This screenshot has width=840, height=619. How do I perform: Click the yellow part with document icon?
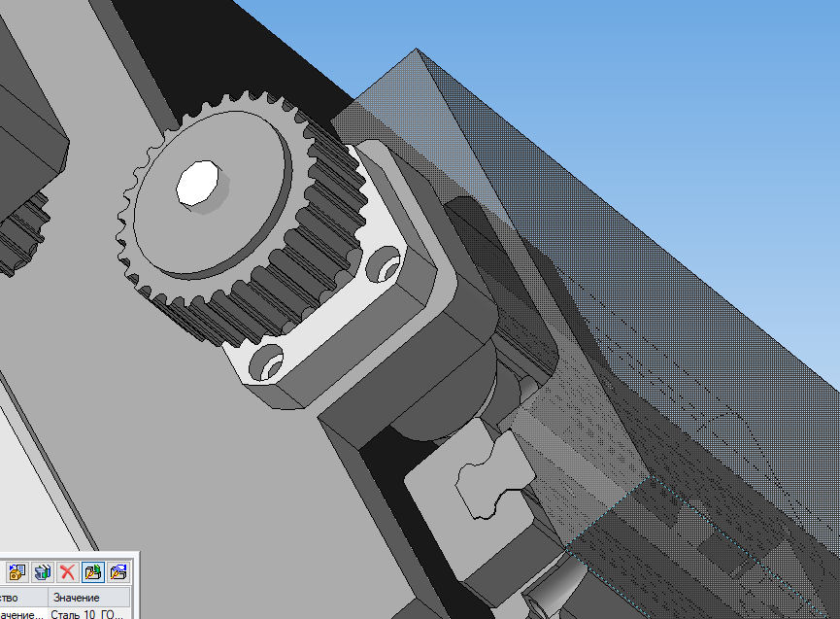[17, 572]
